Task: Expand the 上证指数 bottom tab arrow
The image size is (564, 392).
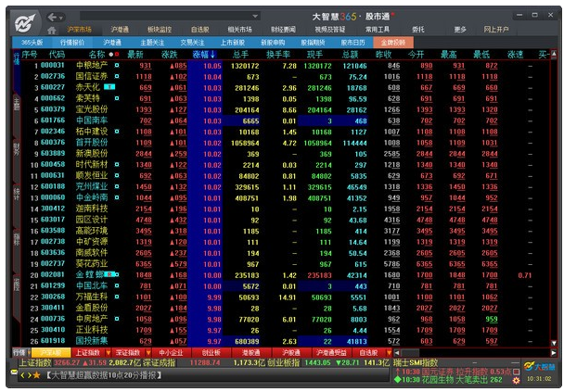Action: (x=108, y=353)
